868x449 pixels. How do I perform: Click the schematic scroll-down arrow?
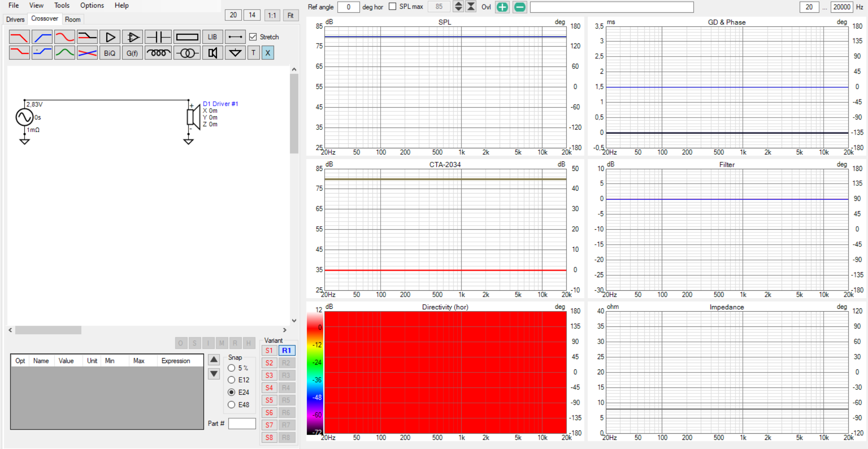click(x=294, y=321)
